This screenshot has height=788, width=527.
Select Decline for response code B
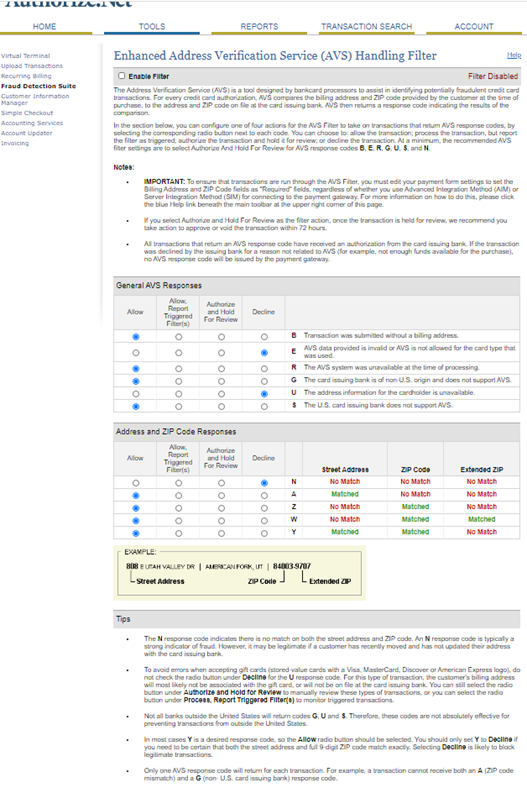point(264,337)
